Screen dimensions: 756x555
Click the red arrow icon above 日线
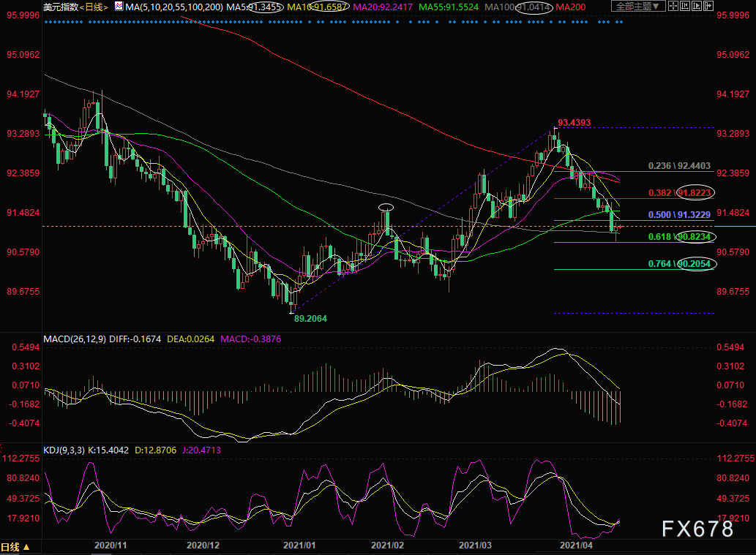pyautogui.click(x=1, y=447)
